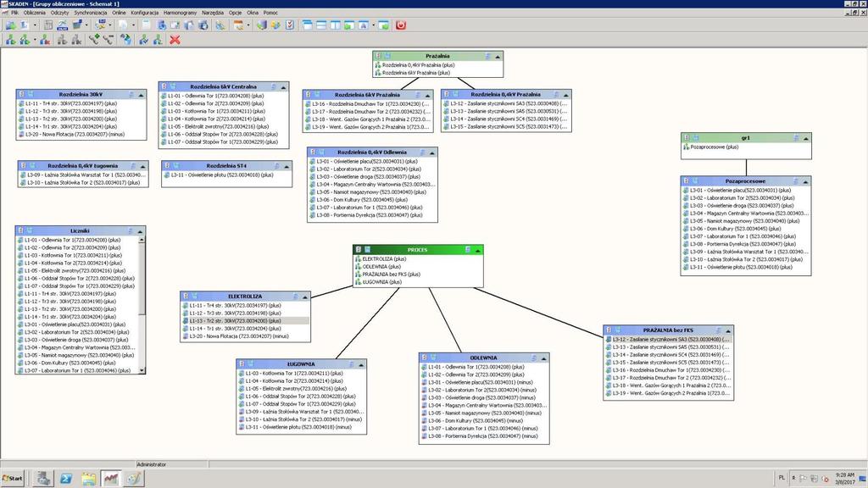Image resolution: width=868 pixels, height=488 pixels.
Task: Select ELEKTROLIZA (plus) row in PROCES group
Action: pos(418,259)
